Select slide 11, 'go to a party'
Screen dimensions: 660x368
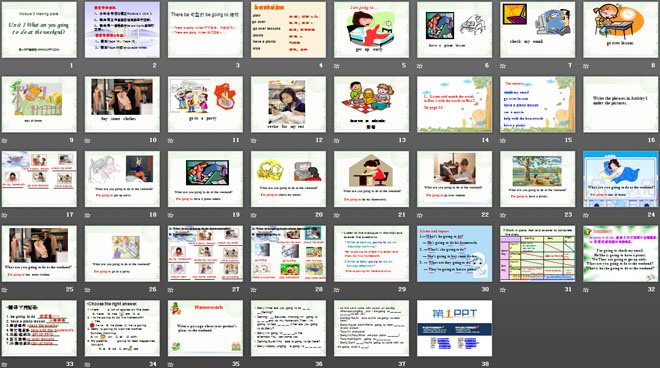tap(205, 104)
